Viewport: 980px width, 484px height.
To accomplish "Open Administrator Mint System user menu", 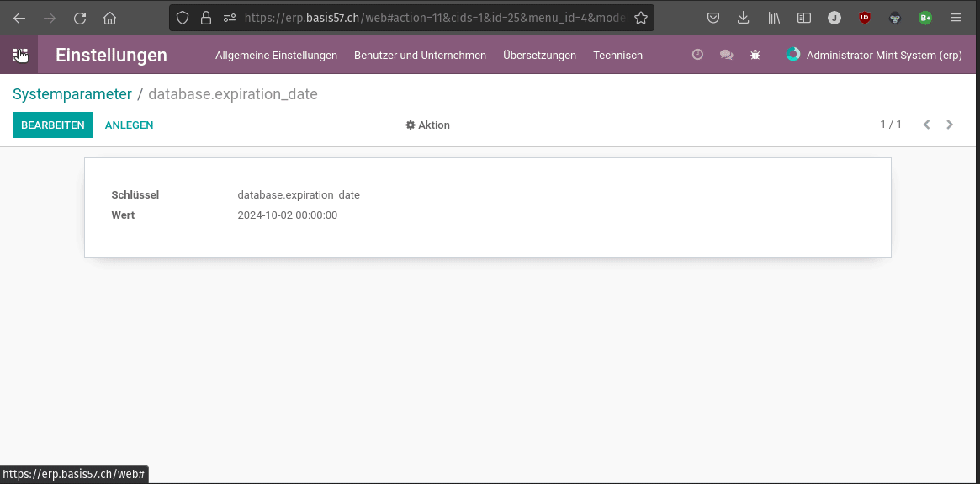I will click(873, 55).
